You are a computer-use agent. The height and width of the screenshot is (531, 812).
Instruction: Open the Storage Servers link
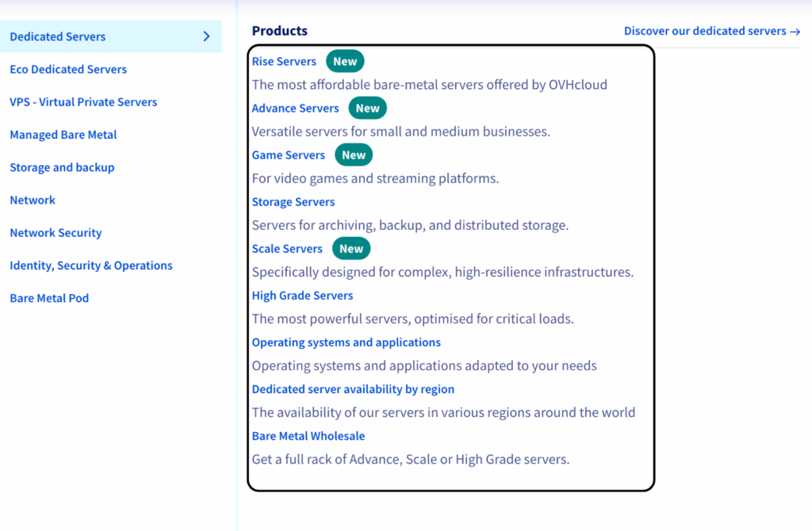pyautogui.click(x=293, y=201)
